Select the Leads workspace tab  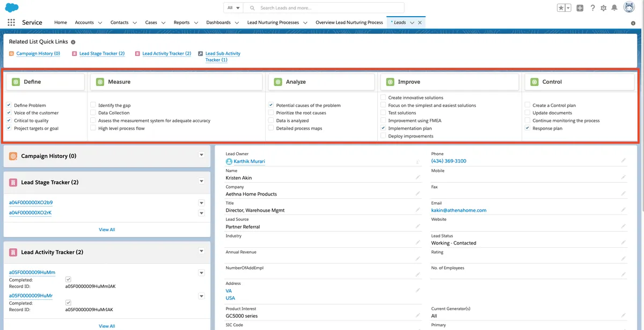(400, 23)
